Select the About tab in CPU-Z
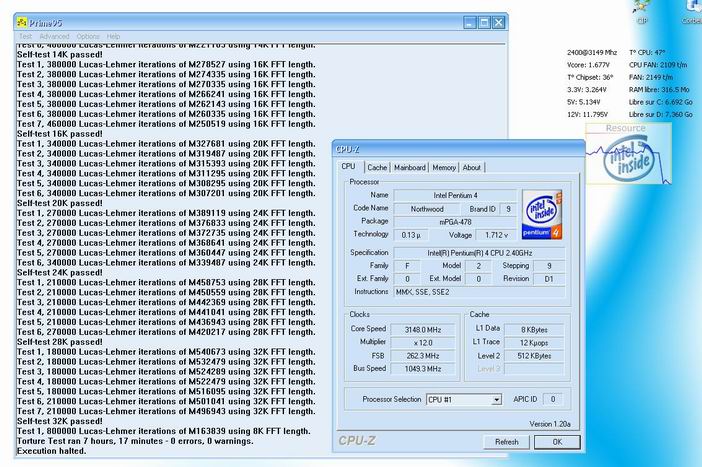The width and height of the screenshot is (702, 467). click(x=472, y=168)
